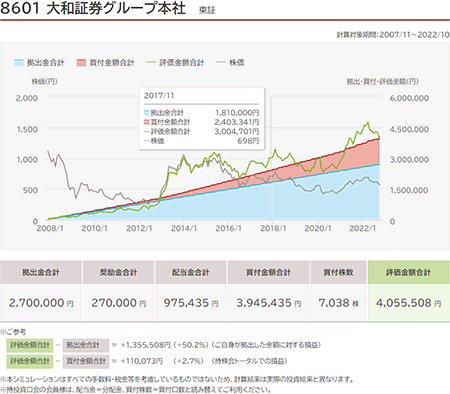The width and height of the screenshot is (450, 394).
Task: Select the 配当金合計 table header
Action: tap(191, 272)
